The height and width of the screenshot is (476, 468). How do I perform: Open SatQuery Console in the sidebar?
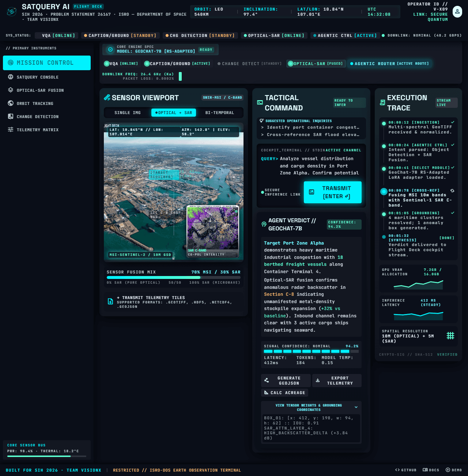pos(47,77)
